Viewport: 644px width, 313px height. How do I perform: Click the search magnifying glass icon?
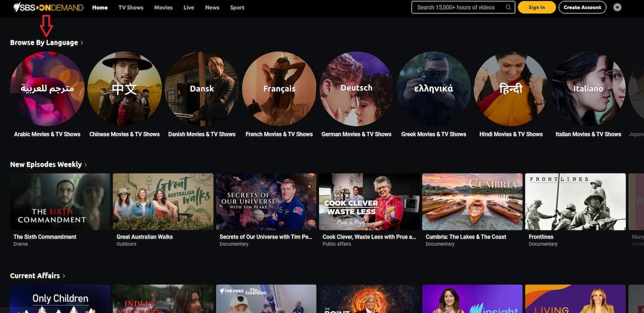pyautogui.click(x=508, y=8)
